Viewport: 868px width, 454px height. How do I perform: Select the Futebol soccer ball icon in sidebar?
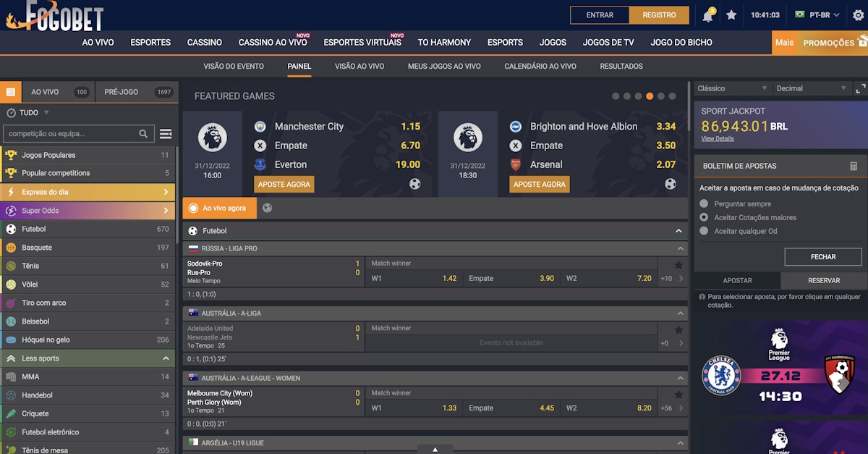click(x=11, y=229)
